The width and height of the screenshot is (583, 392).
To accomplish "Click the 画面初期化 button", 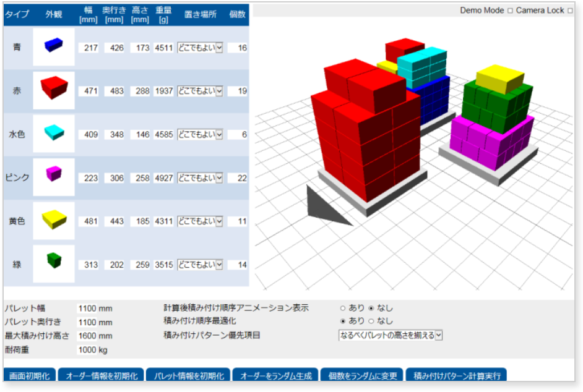I will pos(30,375).
